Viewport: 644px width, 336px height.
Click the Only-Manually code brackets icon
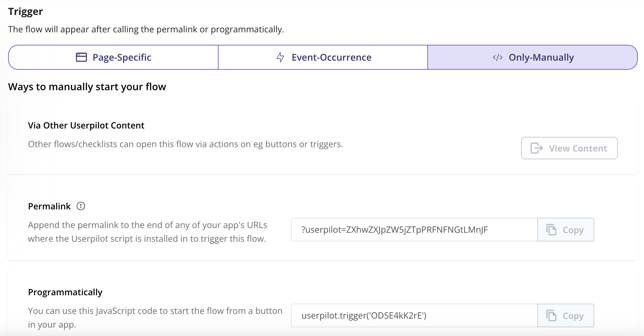(498, 57)
